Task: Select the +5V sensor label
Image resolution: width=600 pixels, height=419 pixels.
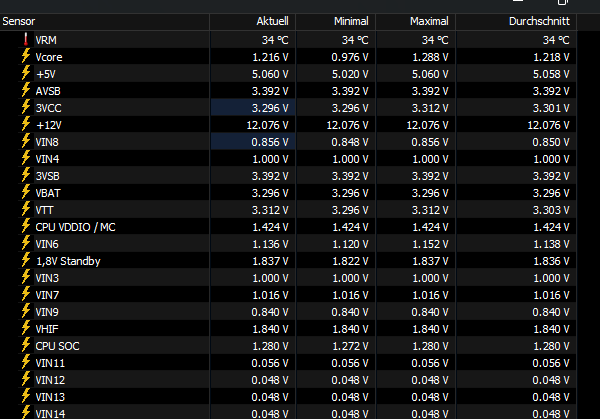Action: pos(46,74)
